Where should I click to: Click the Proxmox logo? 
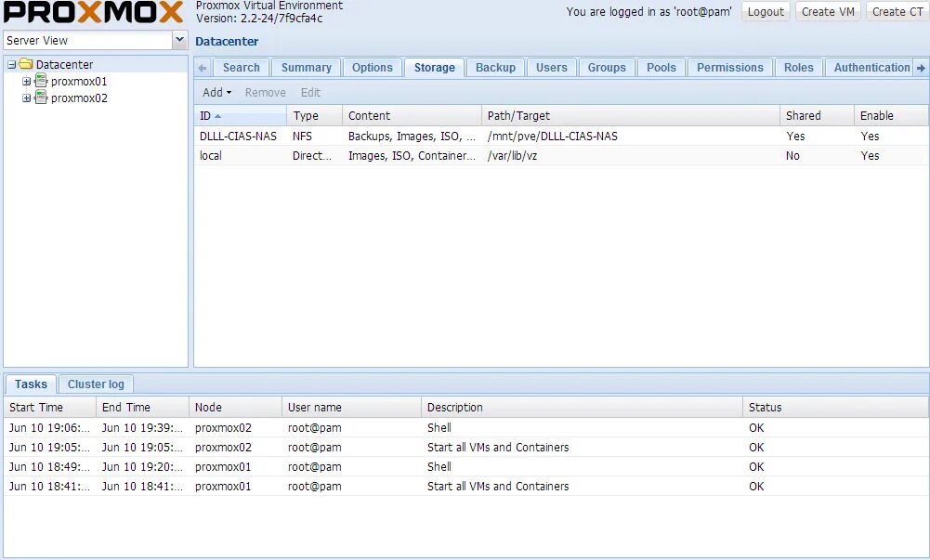tap(94, 12)
